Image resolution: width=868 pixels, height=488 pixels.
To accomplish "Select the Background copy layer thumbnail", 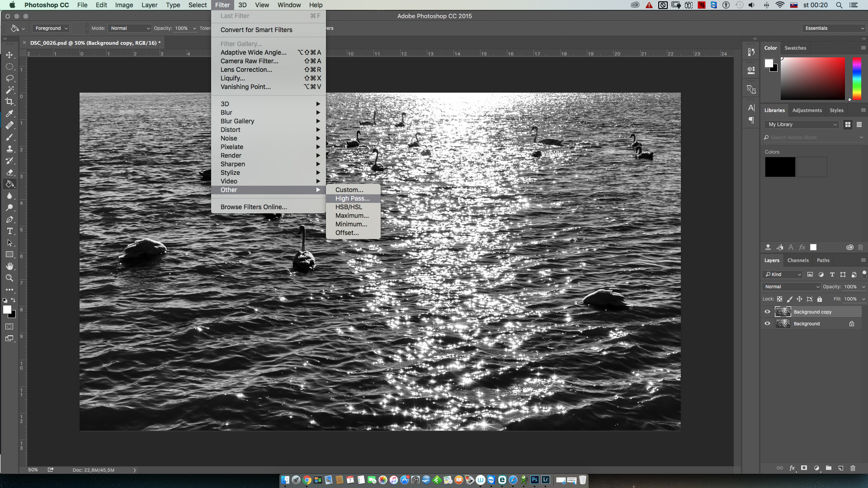I will [783, 312].
